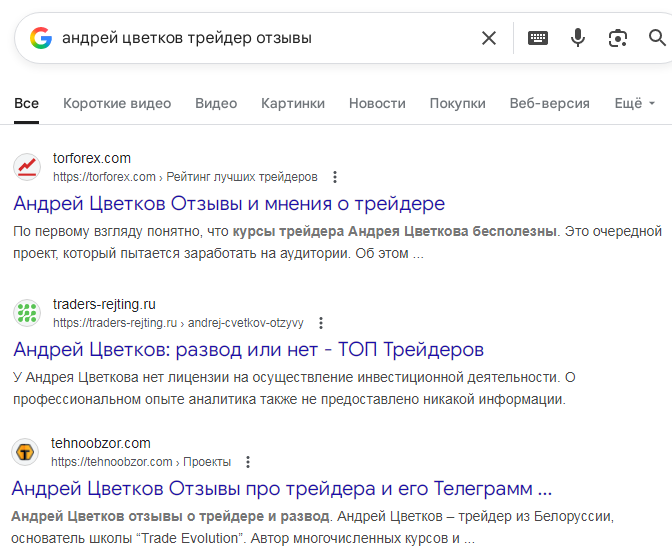Image resolution: width=672 pixels, height=558 pixels.
Task: Click the traders-rejting.ru site name
Action: pos(104,304)
